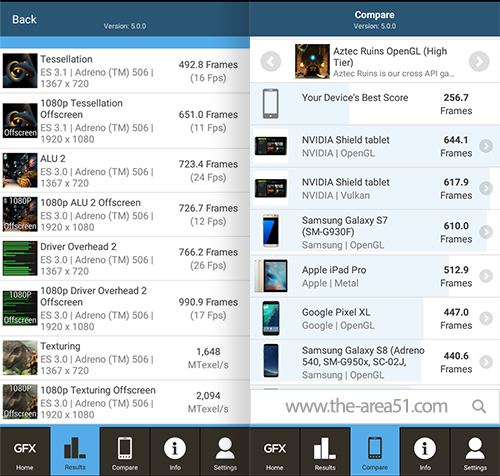This screenshot has height=476, width=500.
Task: Go back using the Back button
Action: (x=24, y=19)
